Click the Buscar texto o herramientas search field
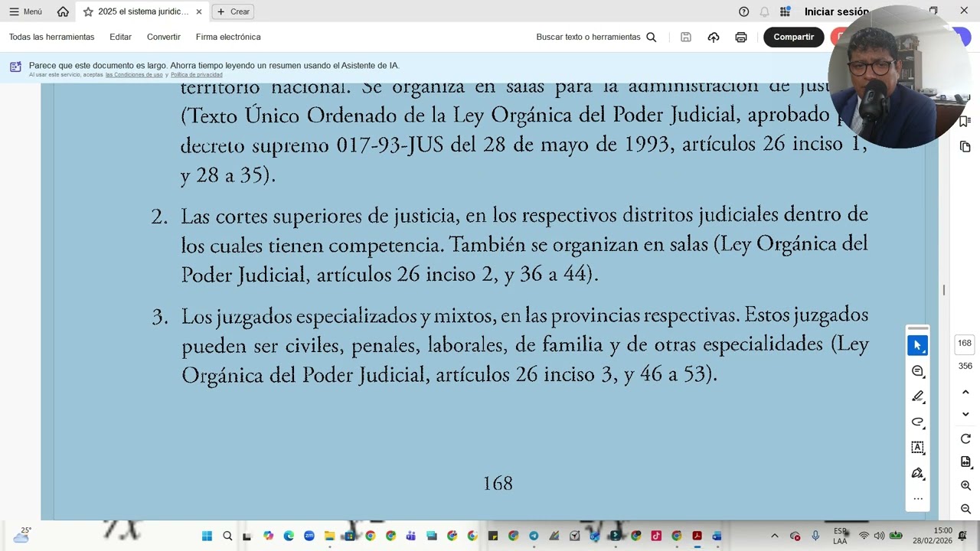The height and width of the screenshot is (551, 980). (596, 37)
